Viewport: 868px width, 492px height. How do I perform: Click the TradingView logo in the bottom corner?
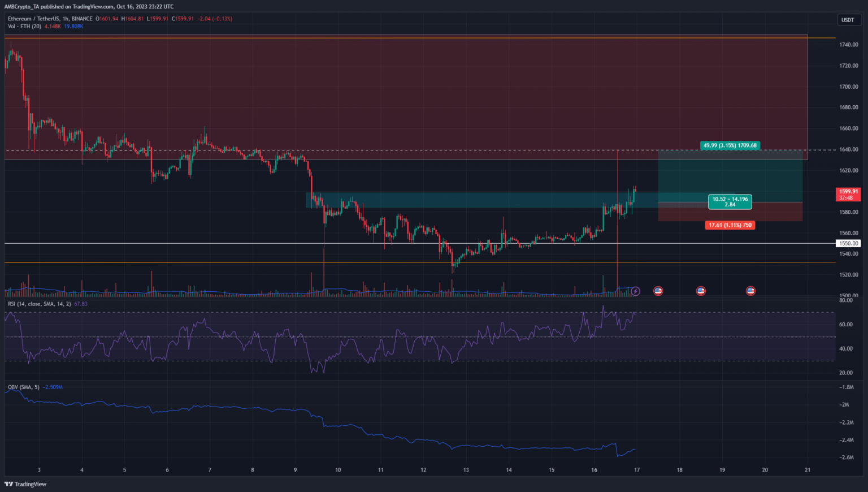pyautogui.click(x=25, y=484)
